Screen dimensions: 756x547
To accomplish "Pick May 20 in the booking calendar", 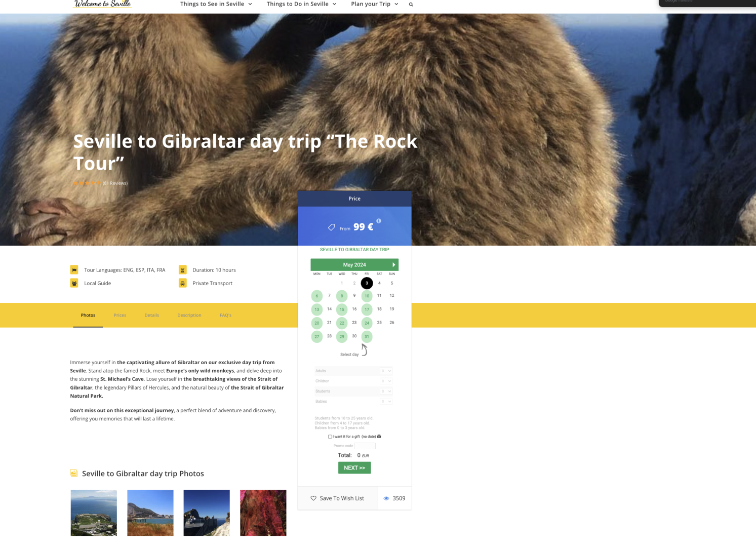I will point(317,323).
